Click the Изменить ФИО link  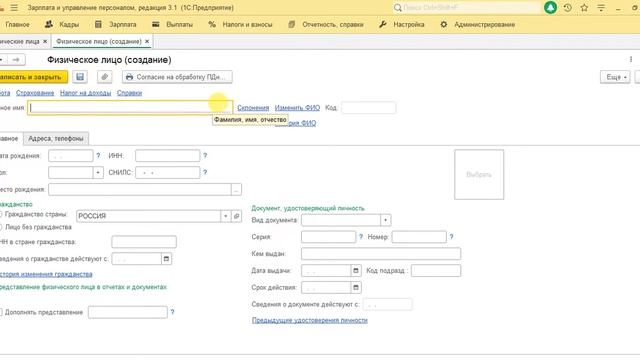pos(297,108)
